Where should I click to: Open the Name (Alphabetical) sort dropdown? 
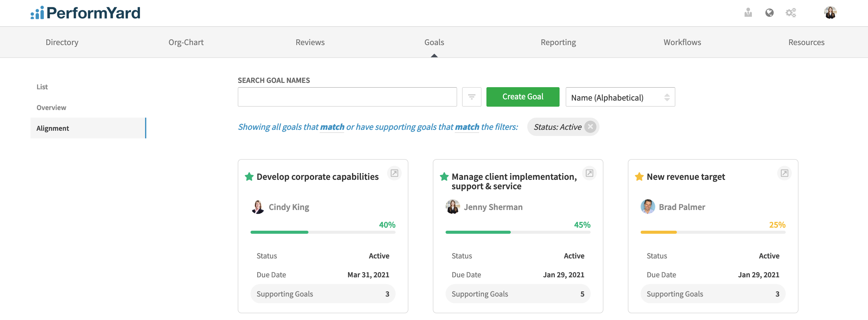(x=620, y=97)
